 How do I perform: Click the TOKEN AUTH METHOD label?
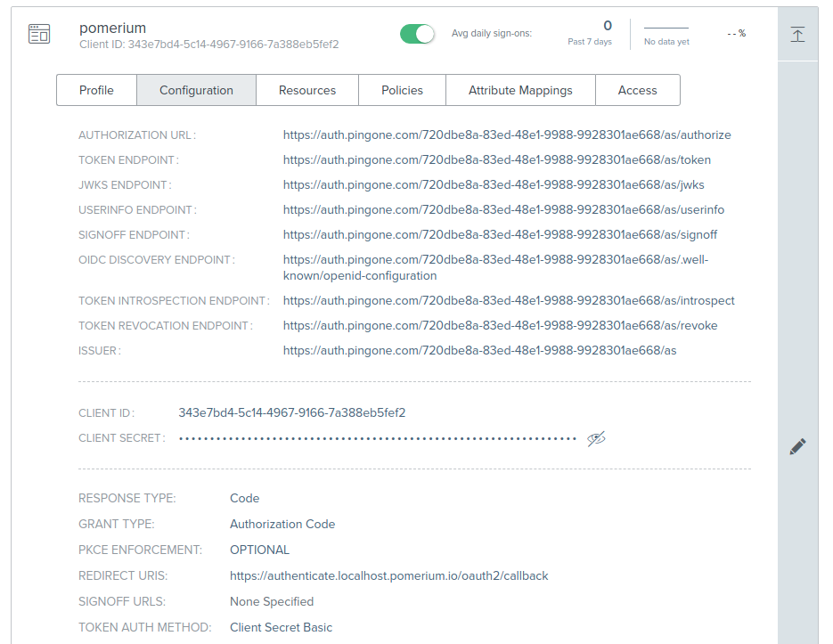145,628
